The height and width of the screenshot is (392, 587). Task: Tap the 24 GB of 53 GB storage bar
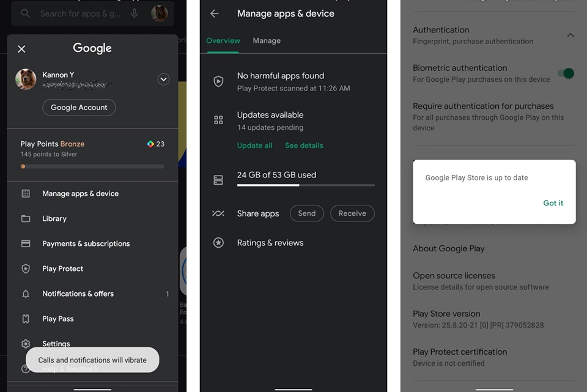click(306, 185)
